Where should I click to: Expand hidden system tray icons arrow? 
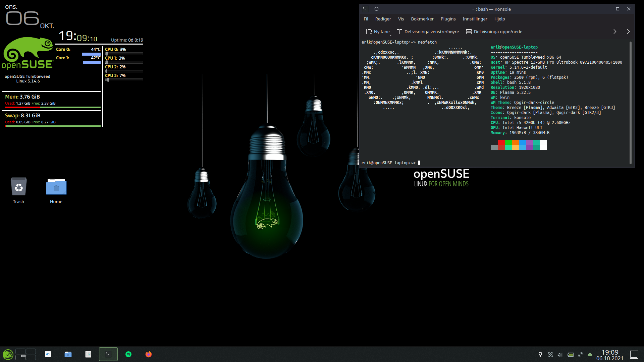tap(590, 355)
